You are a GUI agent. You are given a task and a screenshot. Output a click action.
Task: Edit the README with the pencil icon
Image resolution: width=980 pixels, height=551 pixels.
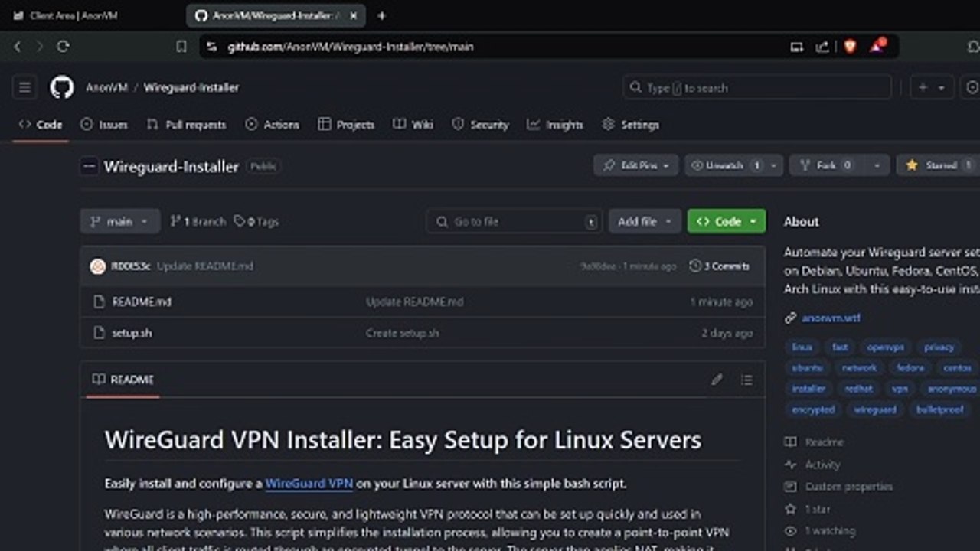pos(717,380)
